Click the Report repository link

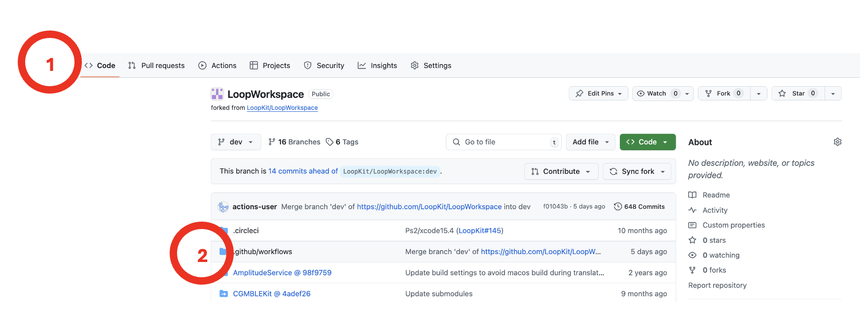(718, 285)
